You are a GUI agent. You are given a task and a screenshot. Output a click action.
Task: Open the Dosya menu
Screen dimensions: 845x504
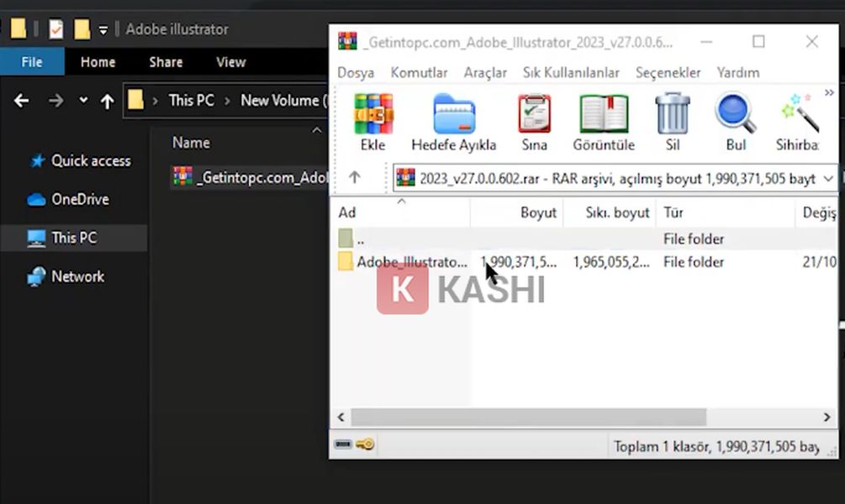coord(356,73)
